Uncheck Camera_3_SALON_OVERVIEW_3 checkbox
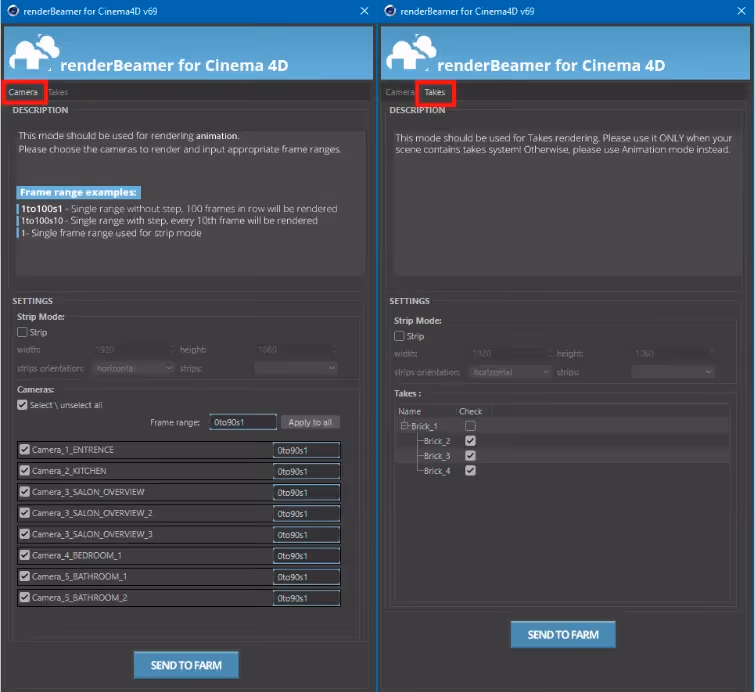 point(25,534)
